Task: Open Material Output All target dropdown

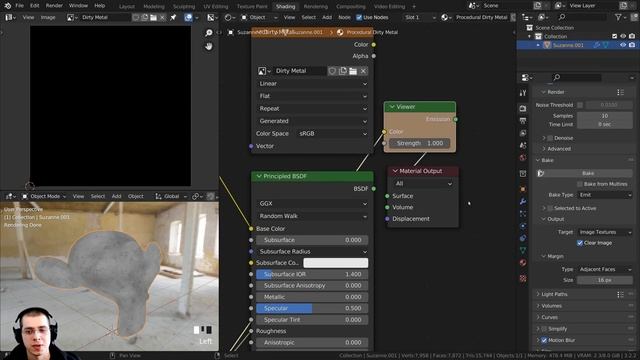Action: click(423, 184)
